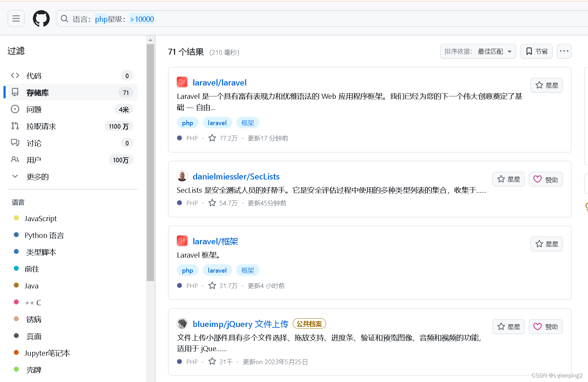Click the pink C++ color dot
The width and height of the screenshot is (588, 382).
(16, 302)
